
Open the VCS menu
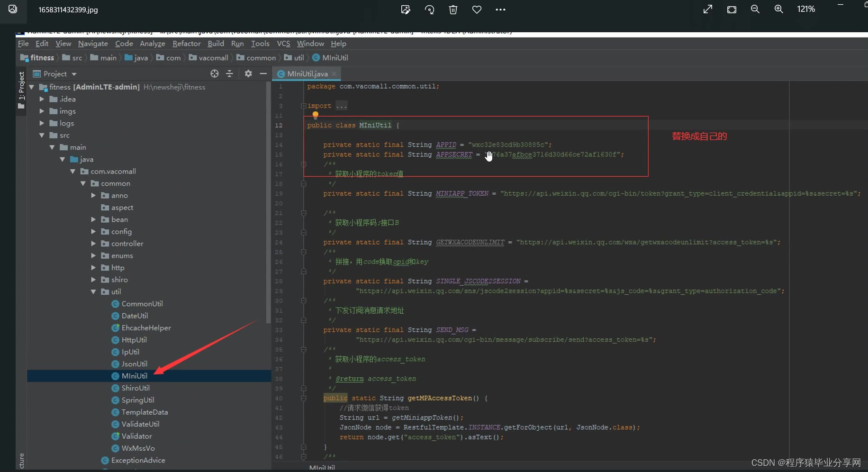click(x=283, y=44)
